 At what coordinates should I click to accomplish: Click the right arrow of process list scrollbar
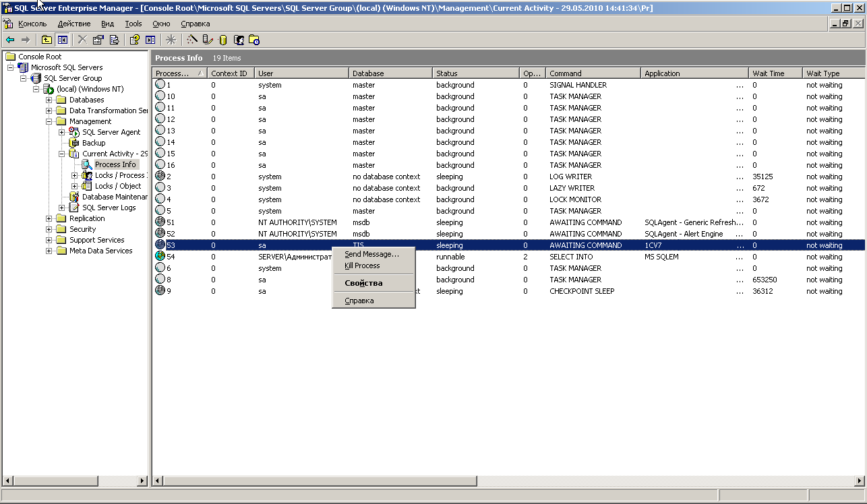point(859,481)
